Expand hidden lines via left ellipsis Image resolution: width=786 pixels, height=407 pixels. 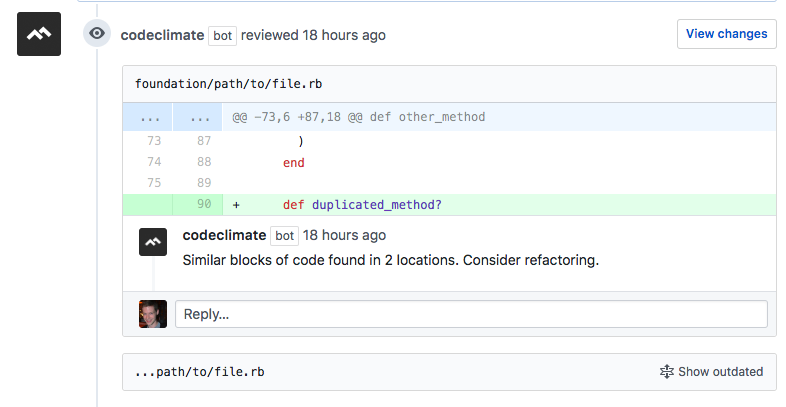coord(148,117)
